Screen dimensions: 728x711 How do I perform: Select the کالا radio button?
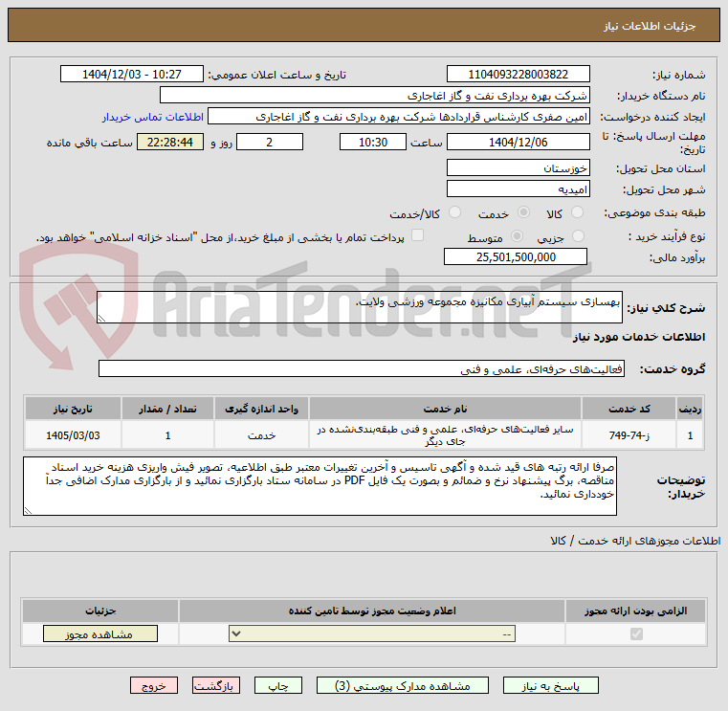578,212
